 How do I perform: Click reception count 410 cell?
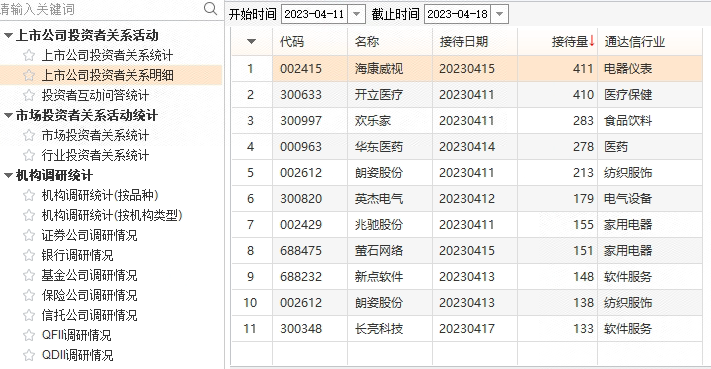[x=558, y=95]
